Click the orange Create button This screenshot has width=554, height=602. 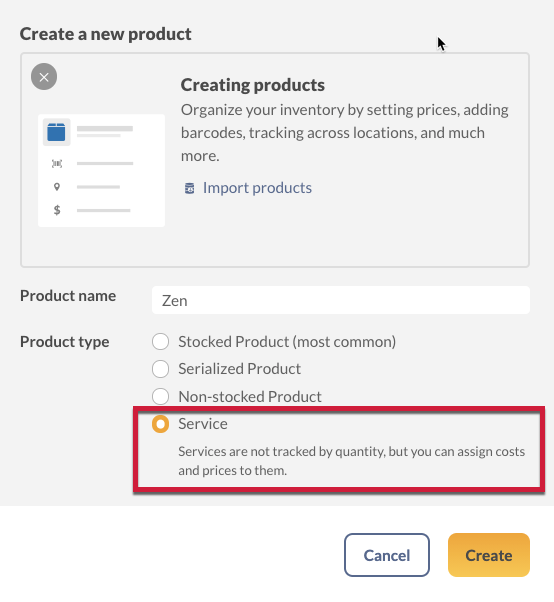[x=489, y=555]
